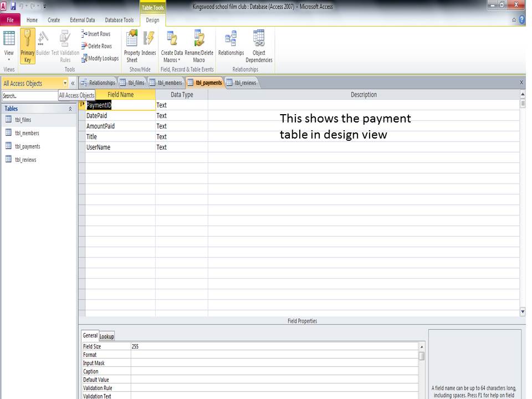Switch to the Lookup field properties tab
This screenshot has width=532, height=399.
tap(106, 336)
